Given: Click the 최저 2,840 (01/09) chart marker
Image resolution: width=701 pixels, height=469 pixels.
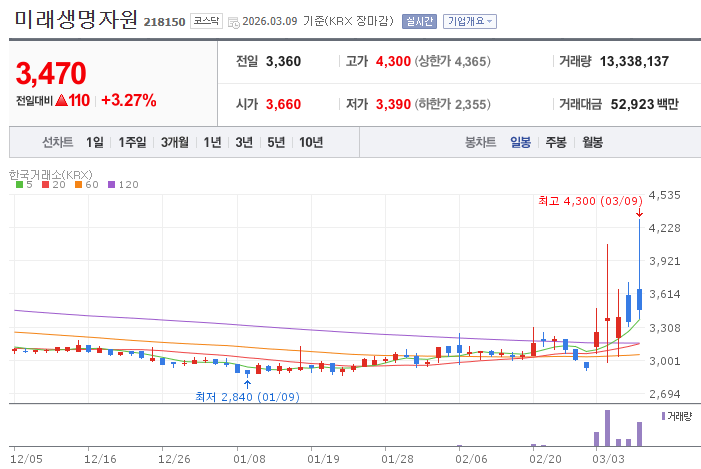Looking at the screenshot, I should [x=247, y=397].
